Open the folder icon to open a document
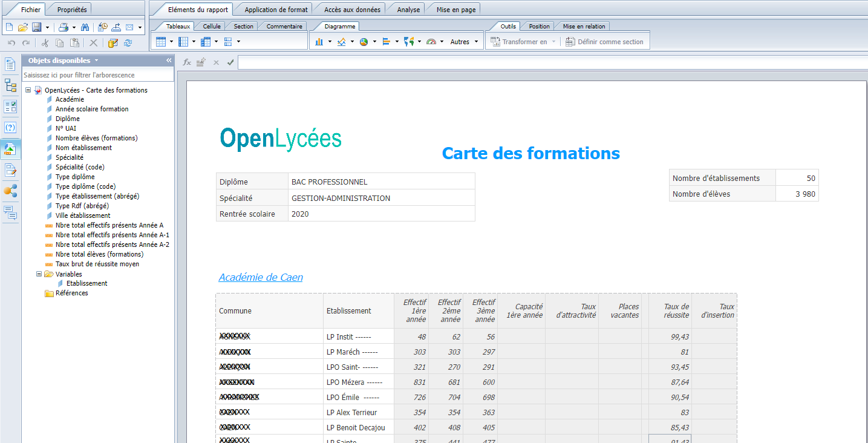 pos(23,27)
